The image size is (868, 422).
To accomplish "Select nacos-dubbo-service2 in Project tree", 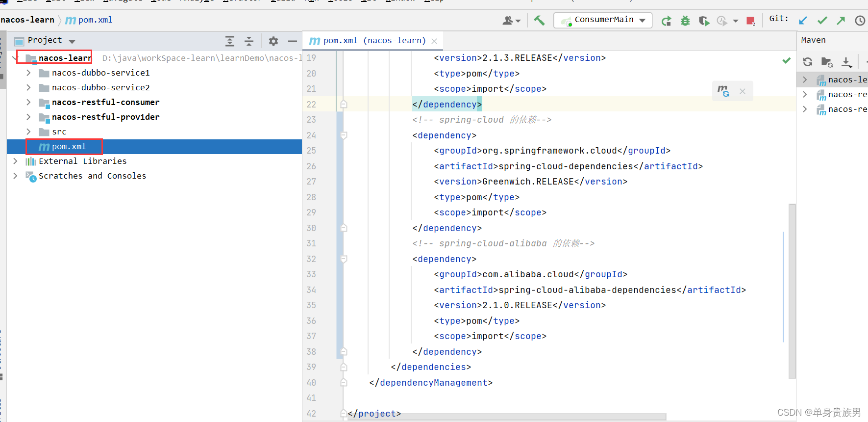I will tap(101, 87).
